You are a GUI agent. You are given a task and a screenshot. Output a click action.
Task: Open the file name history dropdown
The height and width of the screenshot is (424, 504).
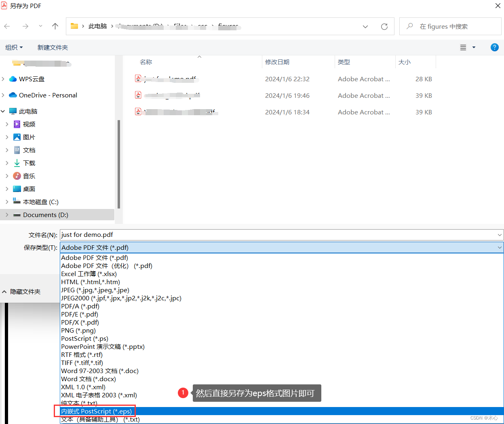point(500,235)
